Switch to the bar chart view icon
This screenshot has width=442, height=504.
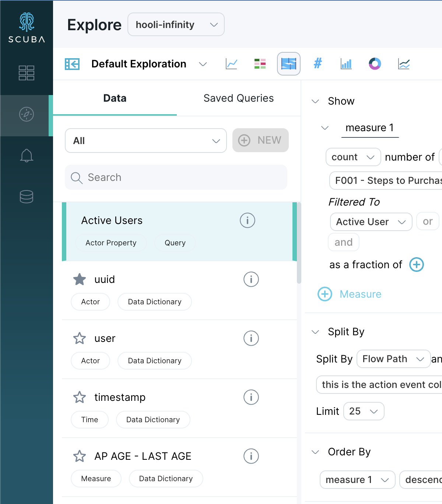point(346,64)
